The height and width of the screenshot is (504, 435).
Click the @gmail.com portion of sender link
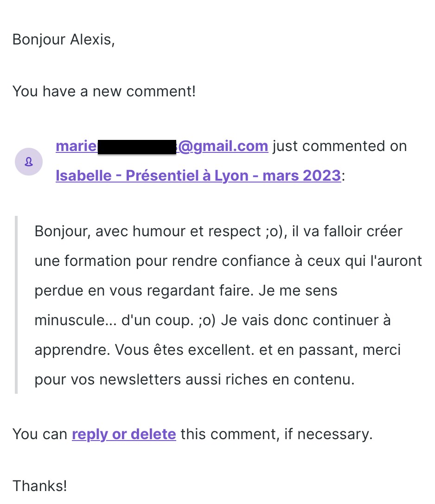pos(223,146)
